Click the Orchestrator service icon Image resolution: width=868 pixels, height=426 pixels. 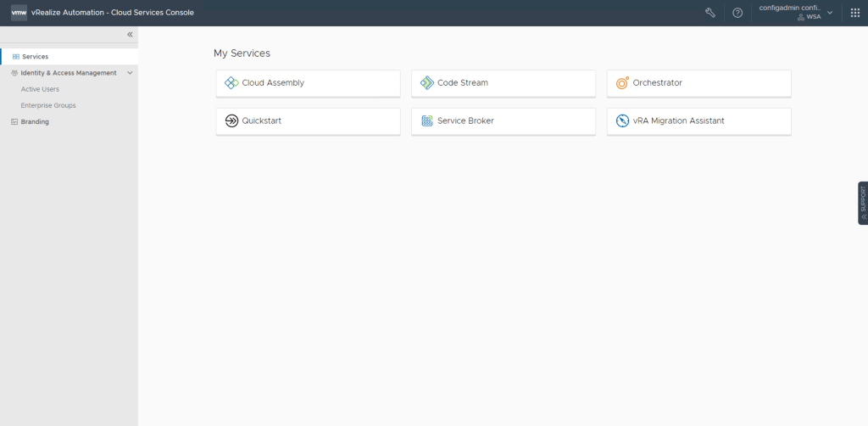tap(622, 83)
